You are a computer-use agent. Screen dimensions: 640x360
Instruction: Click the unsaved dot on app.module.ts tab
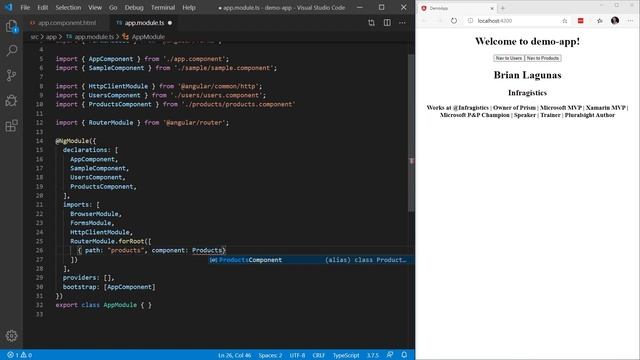[170, 23]
